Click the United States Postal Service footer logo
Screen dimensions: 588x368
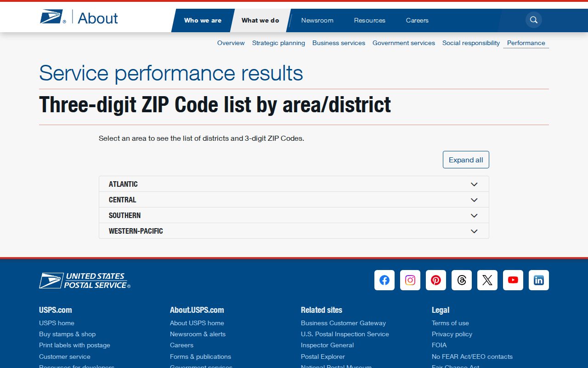click(85, 281)
